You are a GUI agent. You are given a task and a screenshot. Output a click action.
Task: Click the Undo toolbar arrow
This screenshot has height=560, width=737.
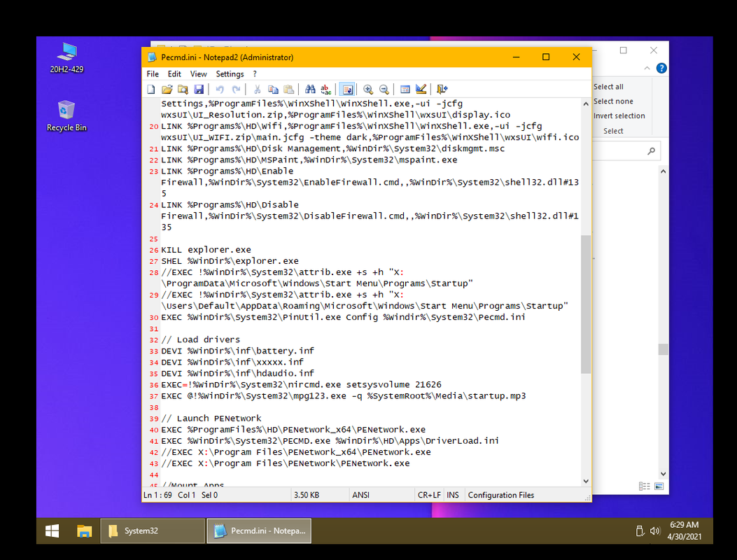[220, 90]
